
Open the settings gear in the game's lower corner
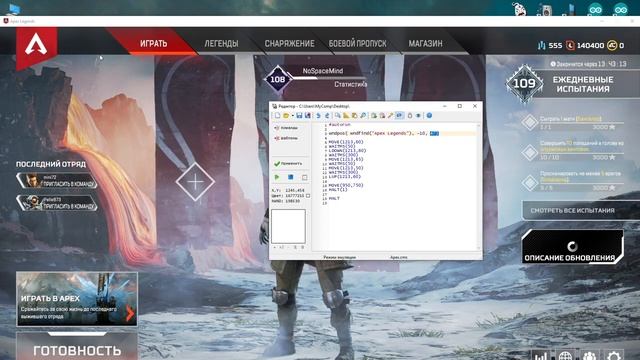click(x=614, y=356)
